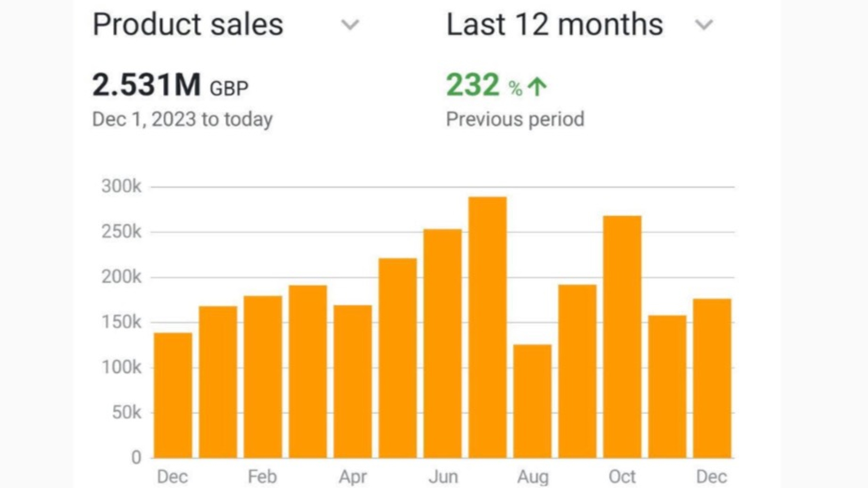The height and width of the screenshot is (488, 868).
Task: Click the 2.531M GBP total
Action: tap(170, 85)
